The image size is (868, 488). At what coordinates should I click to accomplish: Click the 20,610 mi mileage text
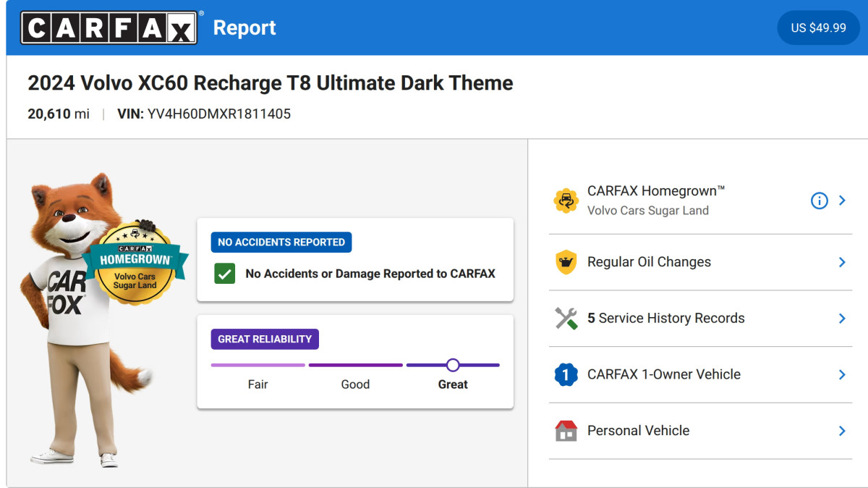59,114
